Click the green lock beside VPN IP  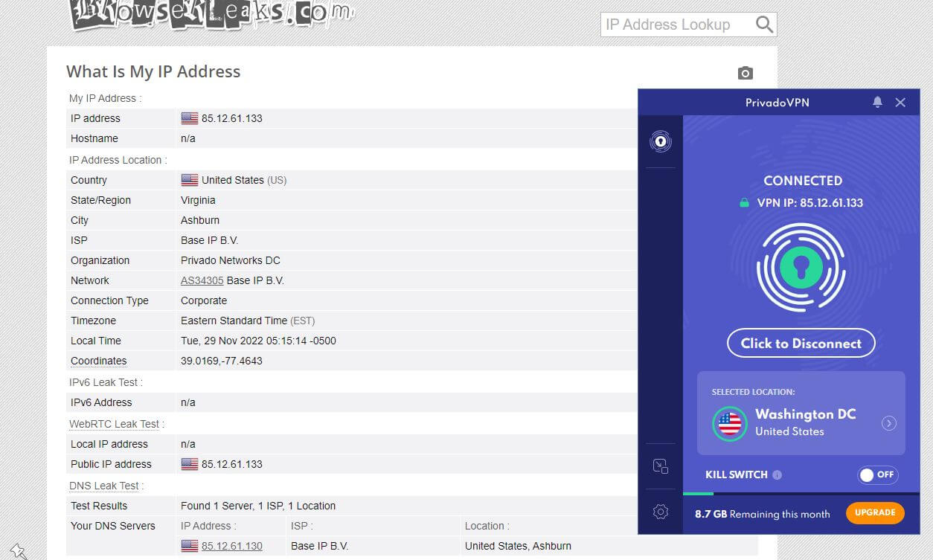point(744,202)
